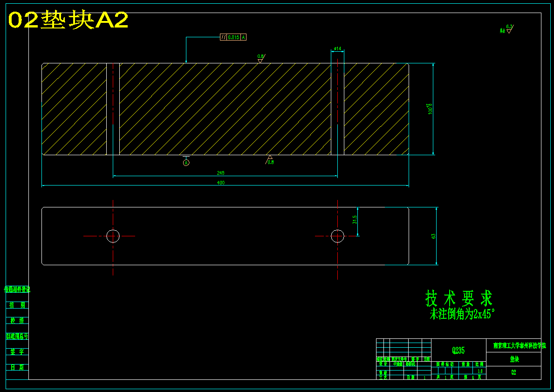554x392 pixels.
Task: Select the 借通用件登记 sidebar label
Action: click(x=17, y=289)
